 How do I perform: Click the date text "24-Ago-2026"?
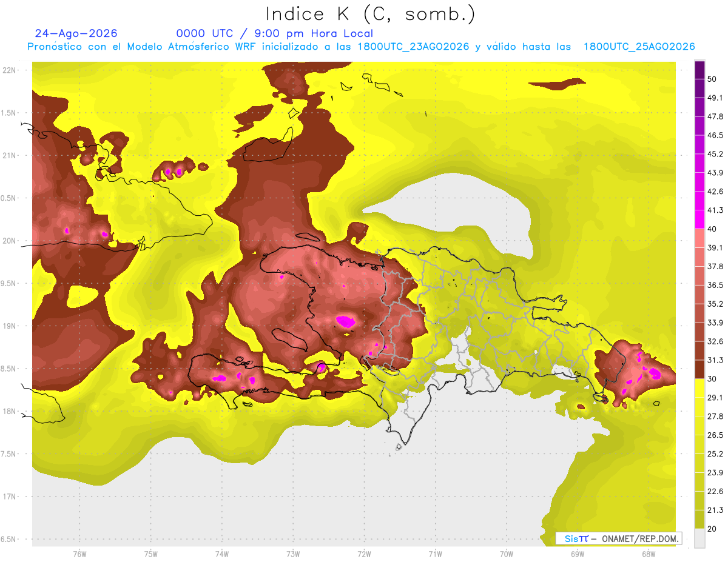point(76,33)
